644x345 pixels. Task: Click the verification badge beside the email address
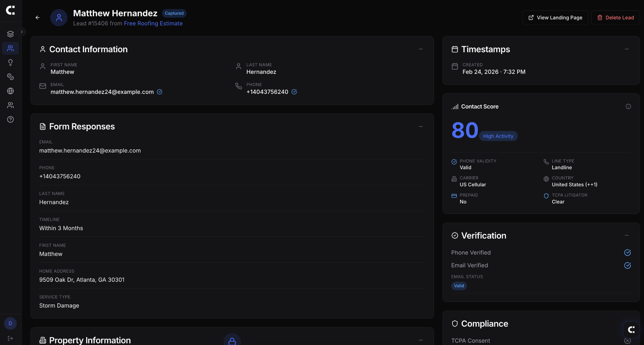160,92
